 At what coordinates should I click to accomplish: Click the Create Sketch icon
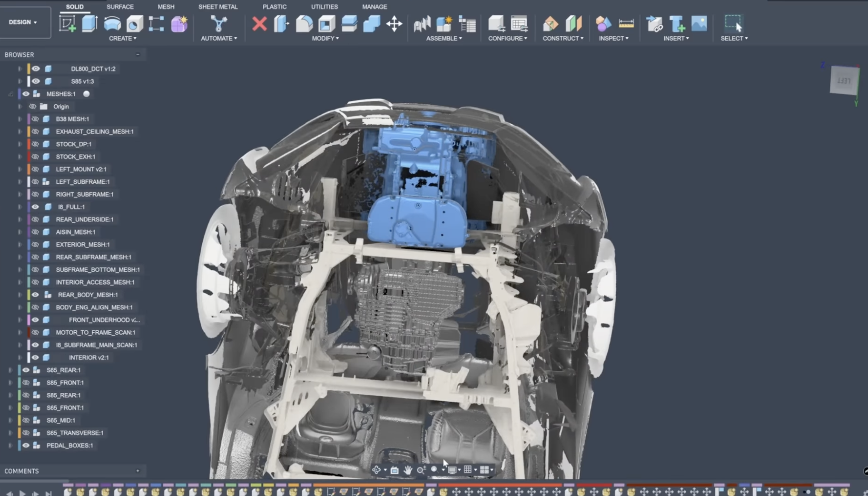click(67, 23)
